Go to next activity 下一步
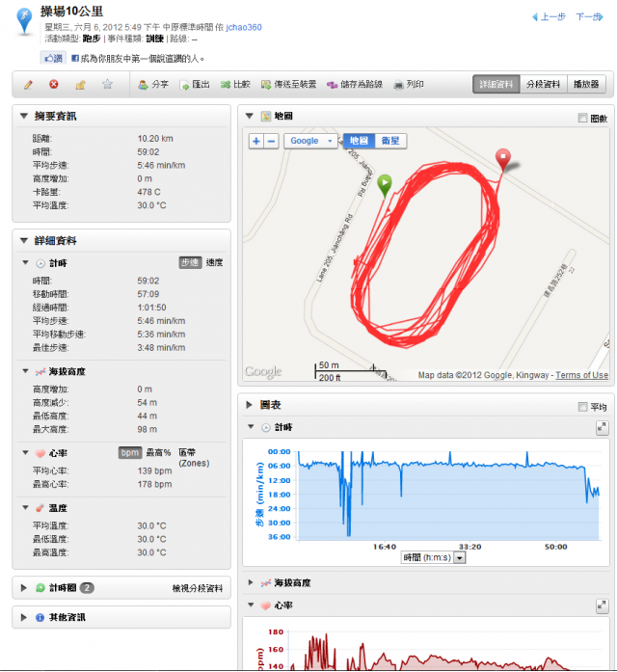The image size is (617, 672). [x=589, y=16]
